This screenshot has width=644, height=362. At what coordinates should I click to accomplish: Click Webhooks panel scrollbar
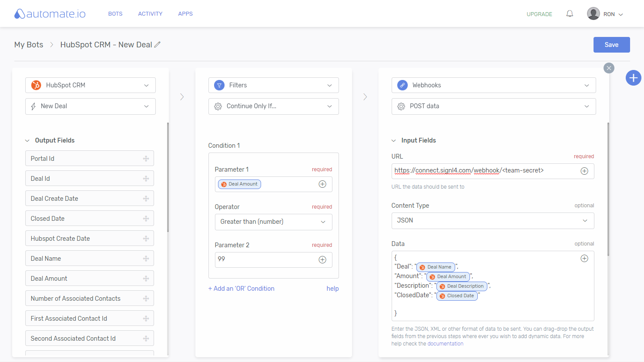coord(608,189)
